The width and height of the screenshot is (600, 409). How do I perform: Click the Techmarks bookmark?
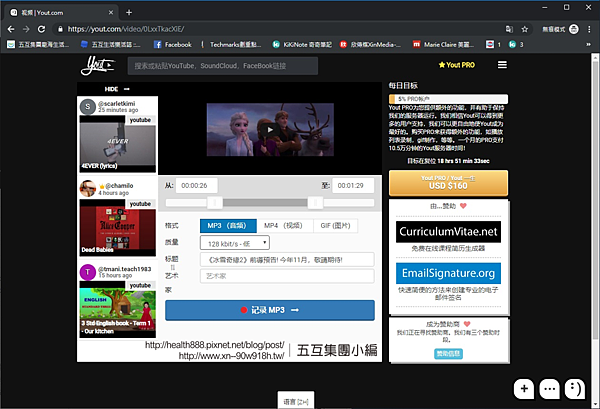[x=231, y=45]
